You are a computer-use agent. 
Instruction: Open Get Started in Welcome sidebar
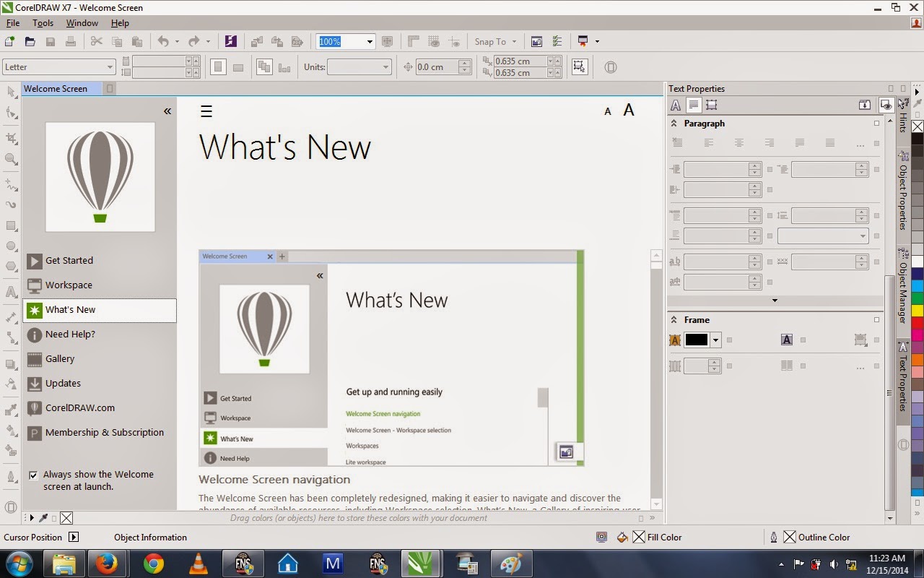point(100,261)
